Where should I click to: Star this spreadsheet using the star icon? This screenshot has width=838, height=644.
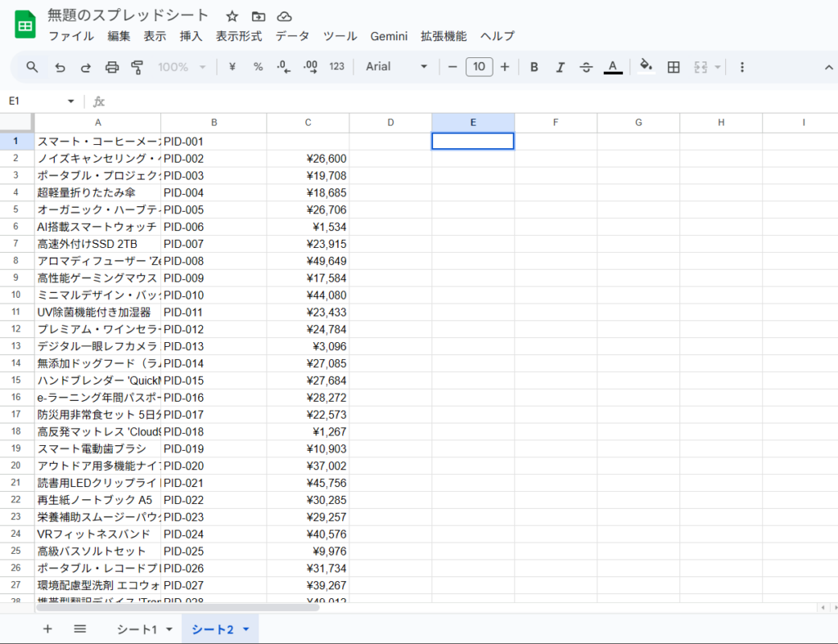pos(232,16)
